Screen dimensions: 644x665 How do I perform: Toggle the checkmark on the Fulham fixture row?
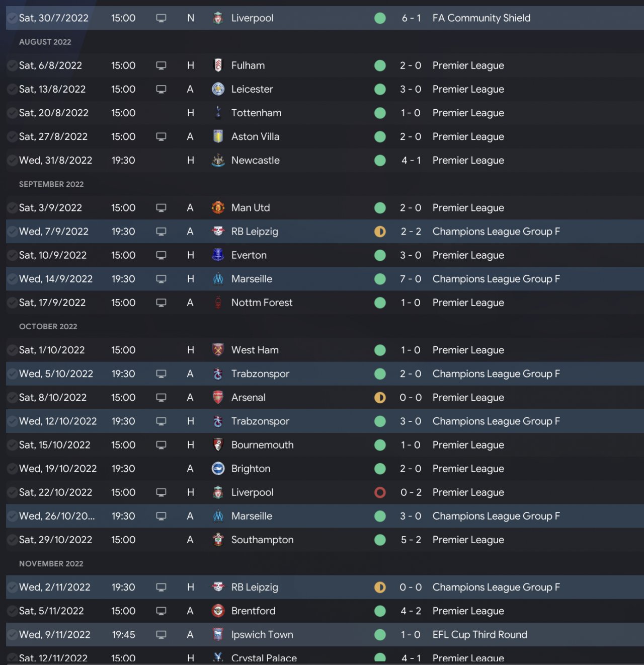coord(12,65)
